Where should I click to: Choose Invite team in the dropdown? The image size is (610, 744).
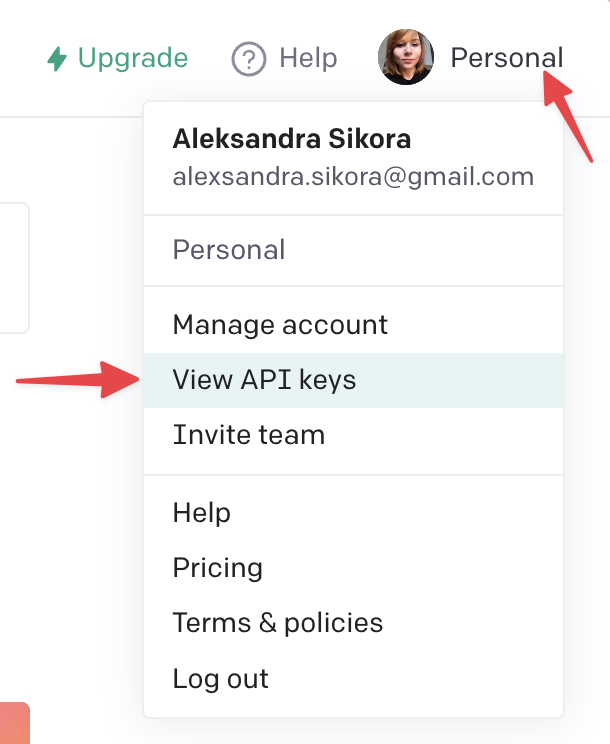(x=248, y=435)
